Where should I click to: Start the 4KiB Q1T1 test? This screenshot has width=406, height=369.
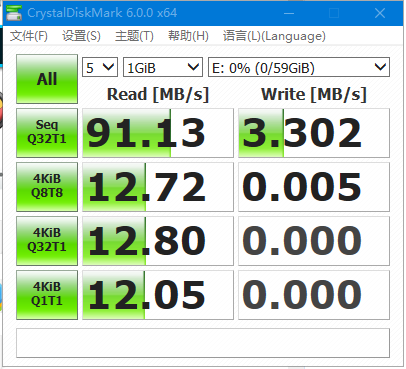coord(47,295)
